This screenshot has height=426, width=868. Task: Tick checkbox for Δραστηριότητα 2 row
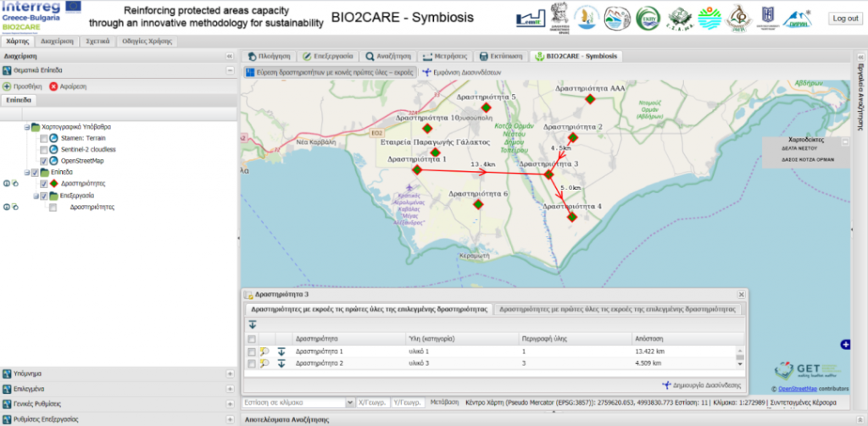coord(251,363)
